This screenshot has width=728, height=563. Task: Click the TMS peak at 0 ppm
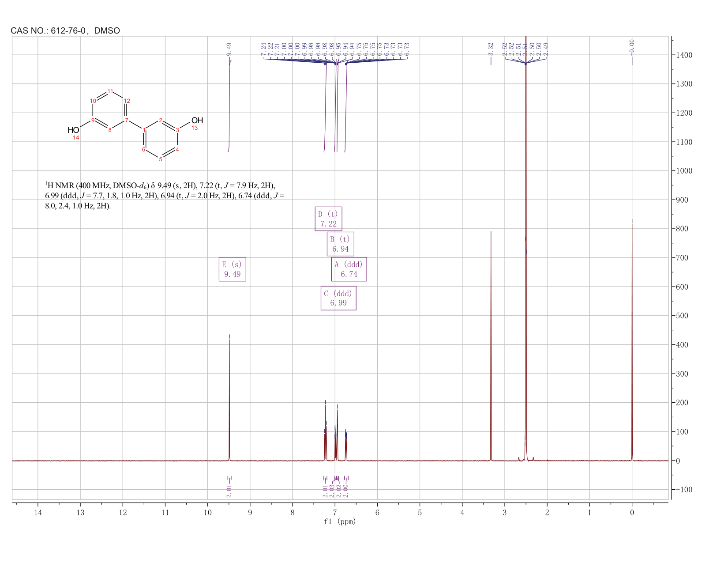(x=632, y=342)
